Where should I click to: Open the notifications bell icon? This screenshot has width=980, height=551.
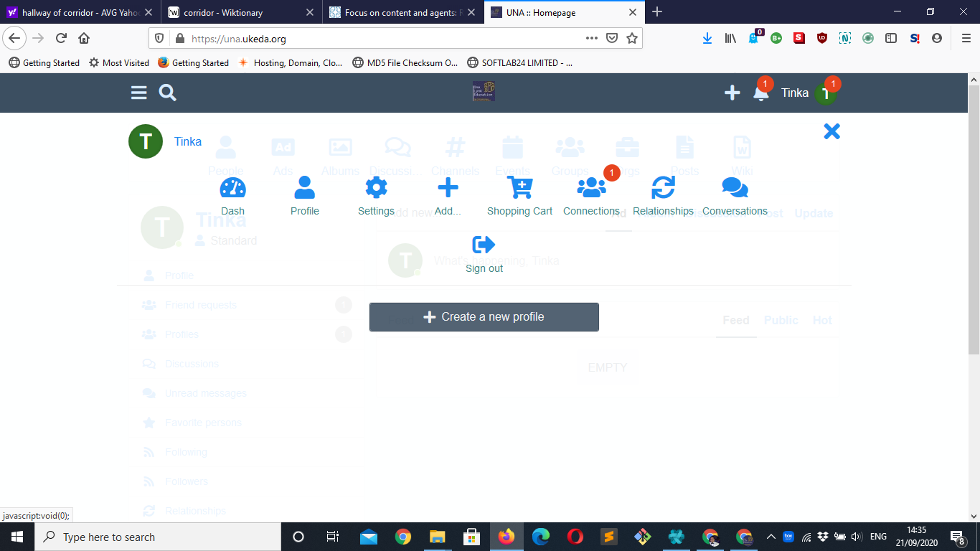pyautogui.click(x=760, y=93)
